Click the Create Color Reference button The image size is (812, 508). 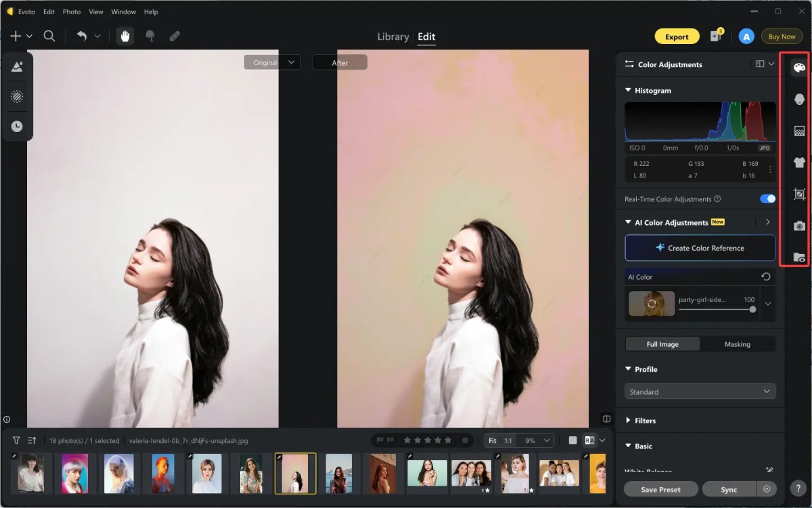pyautogui.click(x=700, y=248)
